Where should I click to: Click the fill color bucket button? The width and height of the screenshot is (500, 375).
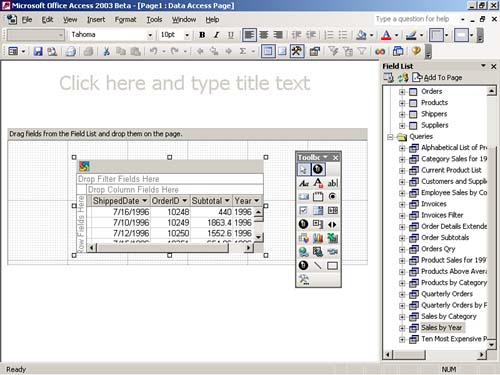tap(361, 35)
